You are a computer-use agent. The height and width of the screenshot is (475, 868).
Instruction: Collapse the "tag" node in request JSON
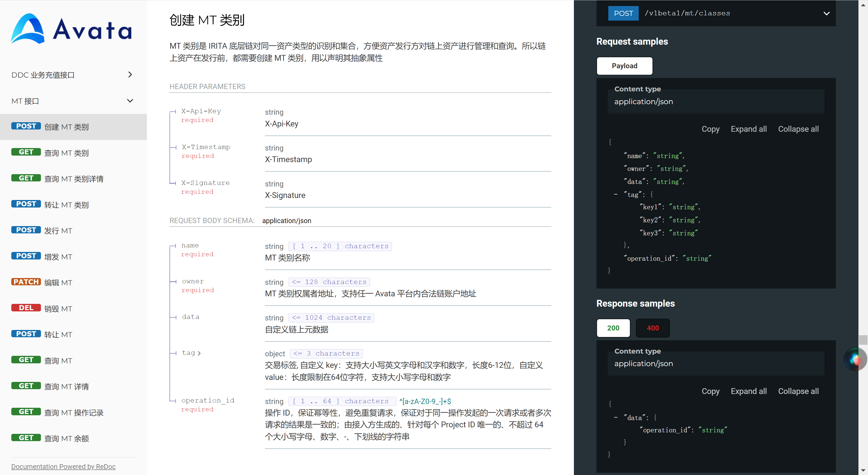click(616, 194)
